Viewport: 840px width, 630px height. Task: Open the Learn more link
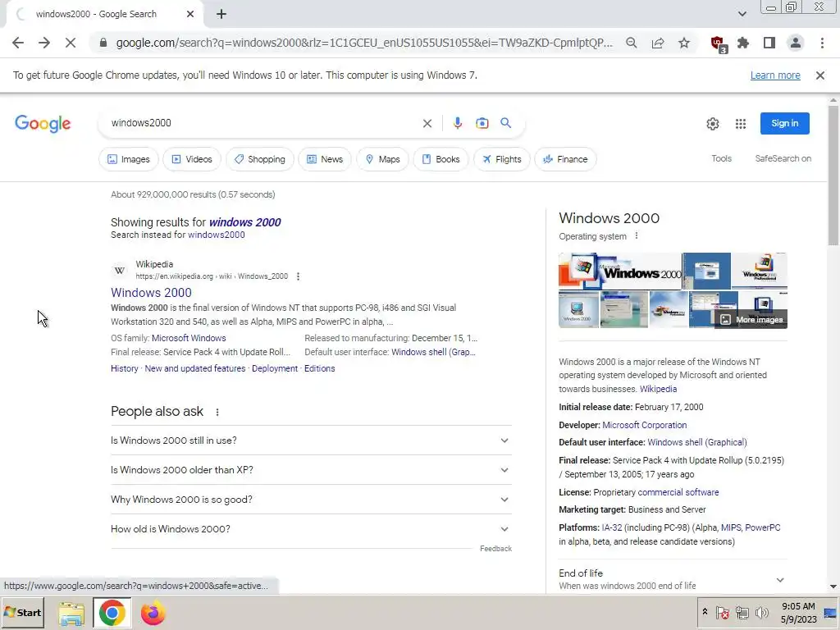(x=775, y=75)
